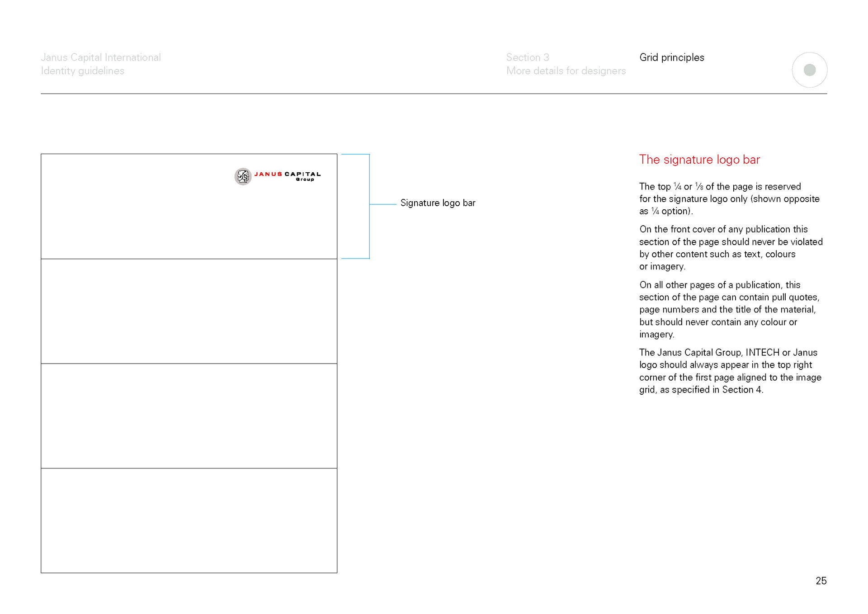This screenshot has width=868, height=614.
Task: Select the 'Grid principles' header text
Action: tap(671, 57)
